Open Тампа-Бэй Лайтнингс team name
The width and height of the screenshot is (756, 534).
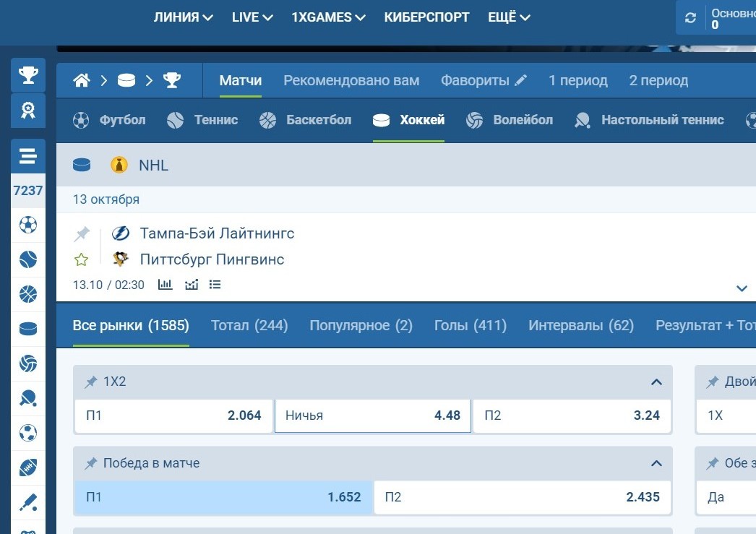pos(217,233)
